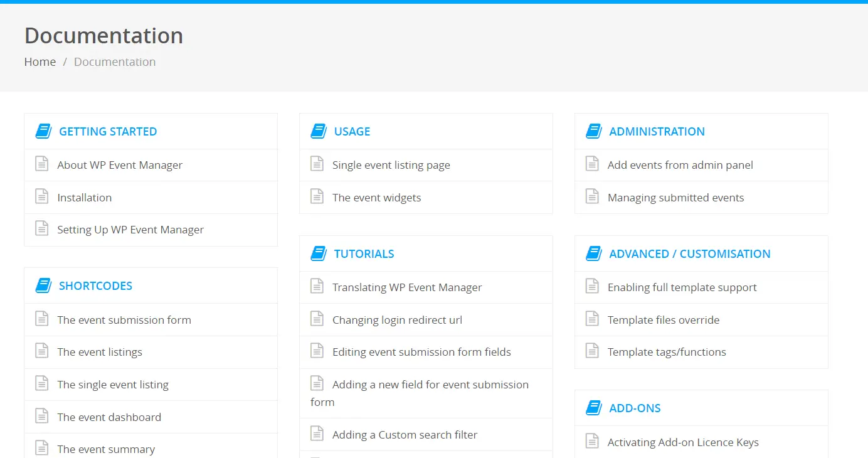Viewport: 868px width, 458px height.
Task: Click document icon next to Managing submitted events
Action: 592,197
